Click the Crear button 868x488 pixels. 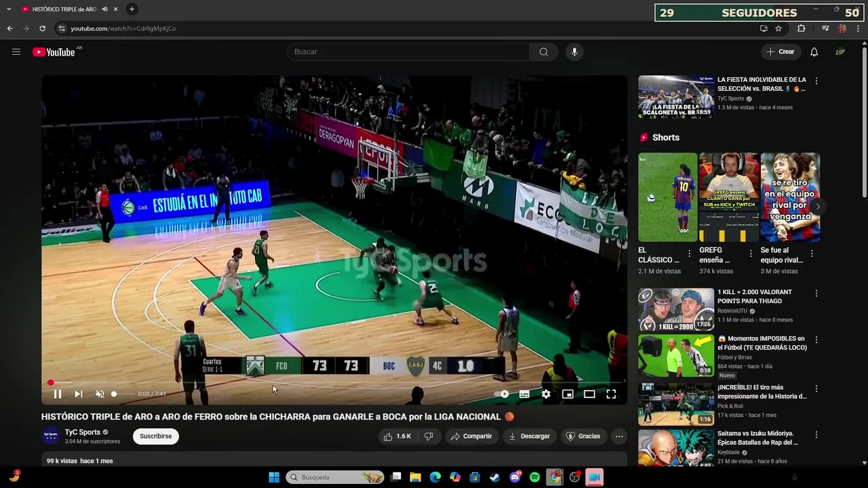780,52
